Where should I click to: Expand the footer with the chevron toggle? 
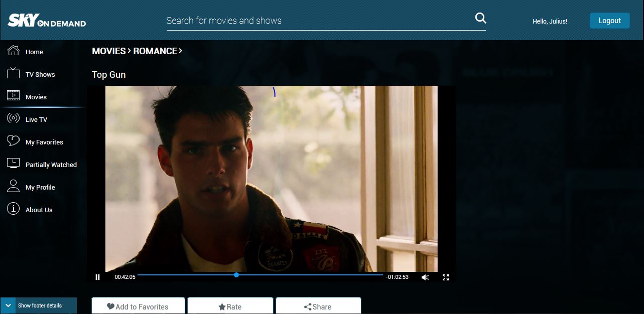coord(8,305)
